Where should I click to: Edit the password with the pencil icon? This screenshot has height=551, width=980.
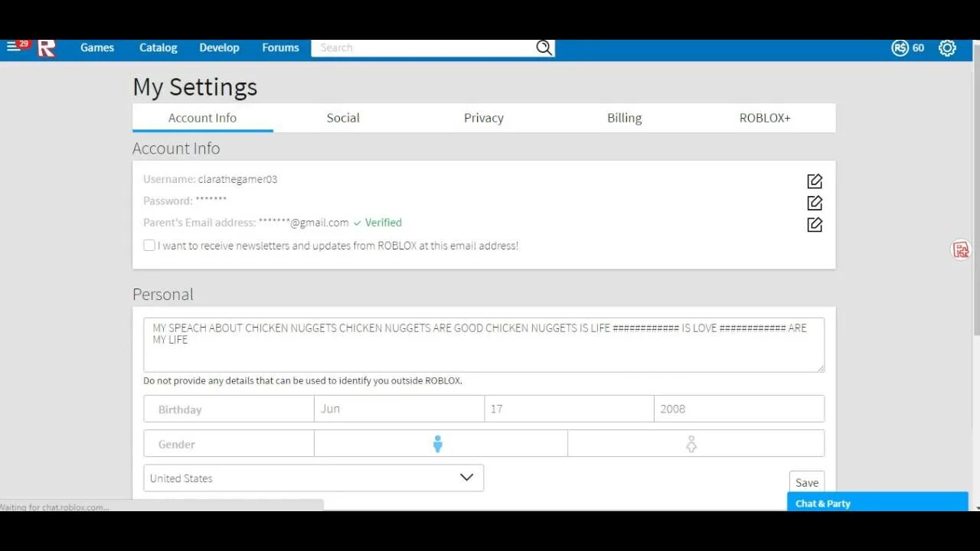[815, 203]
